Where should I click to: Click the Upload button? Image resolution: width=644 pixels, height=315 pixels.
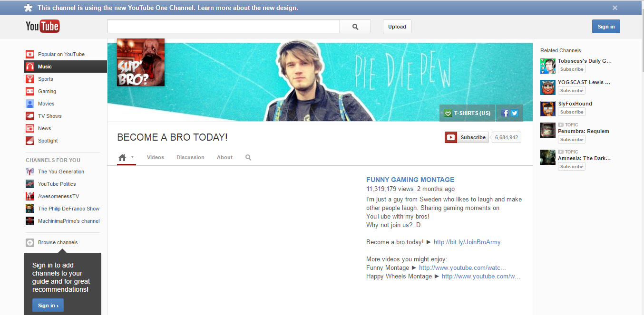[397, 27]
